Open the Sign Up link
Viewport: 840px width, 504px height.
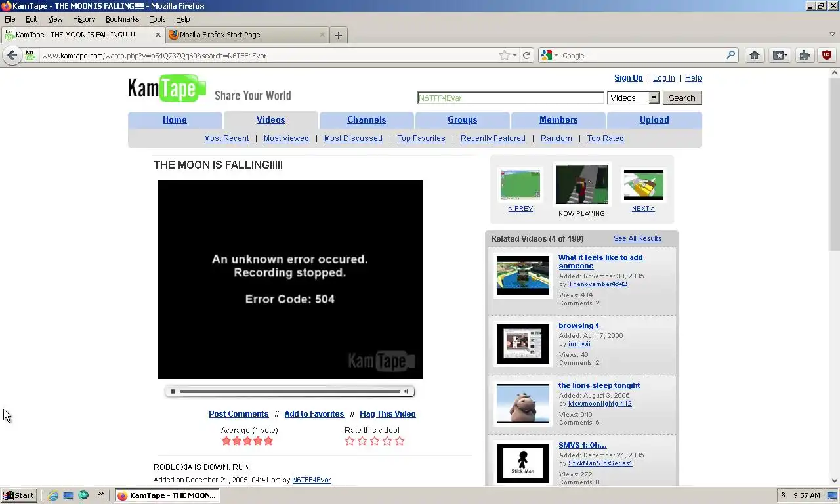pyautogui.click(x=628, y=78)
